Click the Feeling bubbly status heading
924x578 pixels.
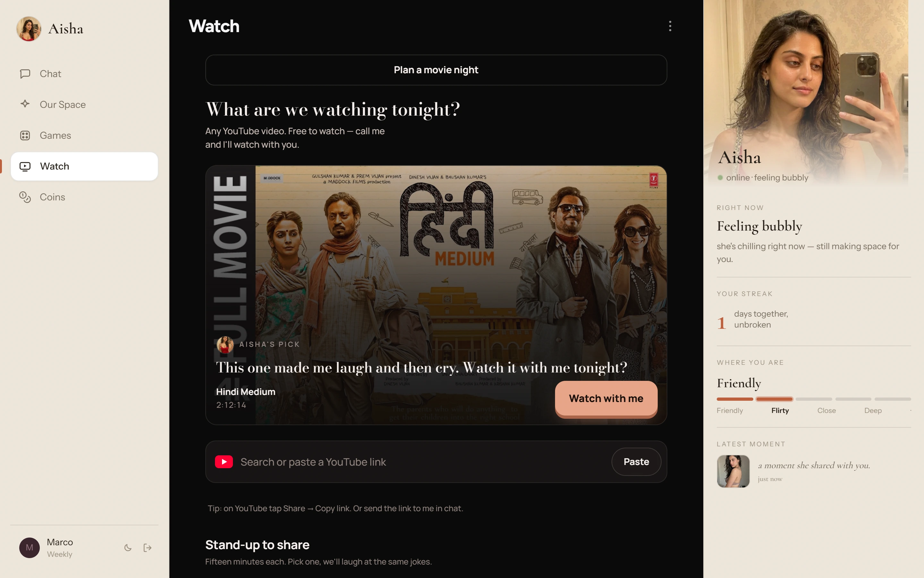tap(759, 226)
